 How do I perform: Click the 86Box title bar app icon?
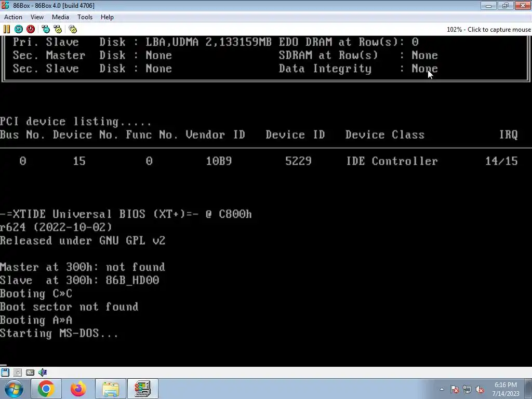click(5, 5)
